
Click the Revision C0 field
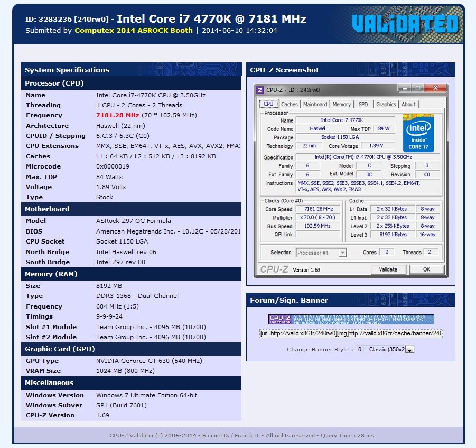pyautogui.click(x=427, y=174)
